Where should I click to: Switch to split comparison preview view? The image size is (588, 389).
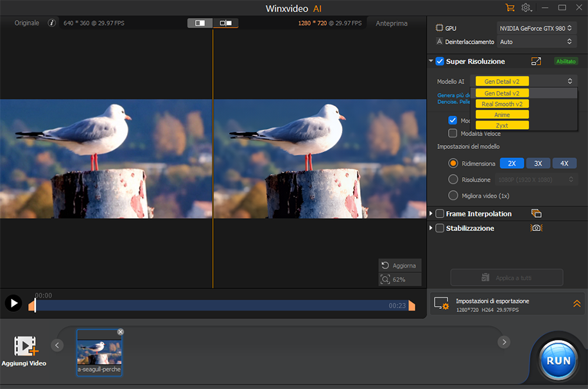[226, 23]
